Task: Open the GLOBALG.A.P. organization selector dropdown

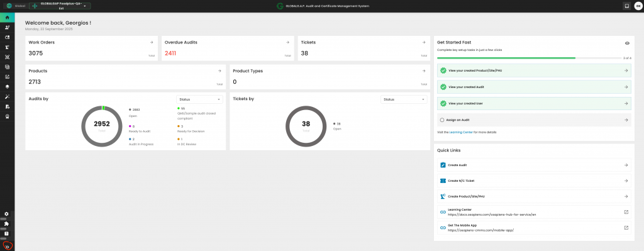Action: click(x=60, y=6)
